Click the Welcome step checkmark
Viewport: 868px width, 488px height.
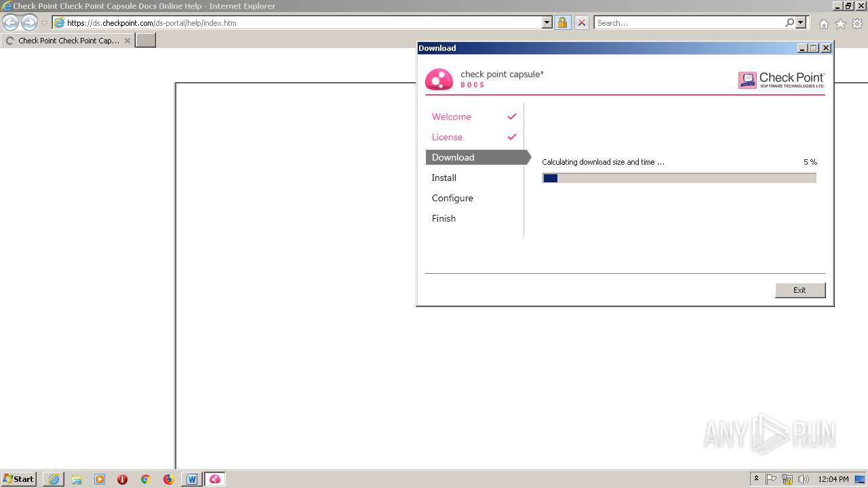512,117
